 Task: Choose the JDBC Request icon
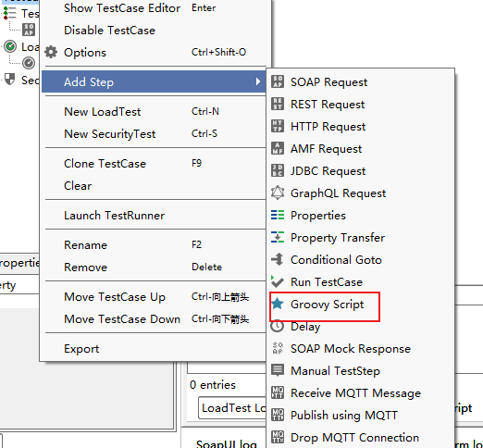pos(278,170)
